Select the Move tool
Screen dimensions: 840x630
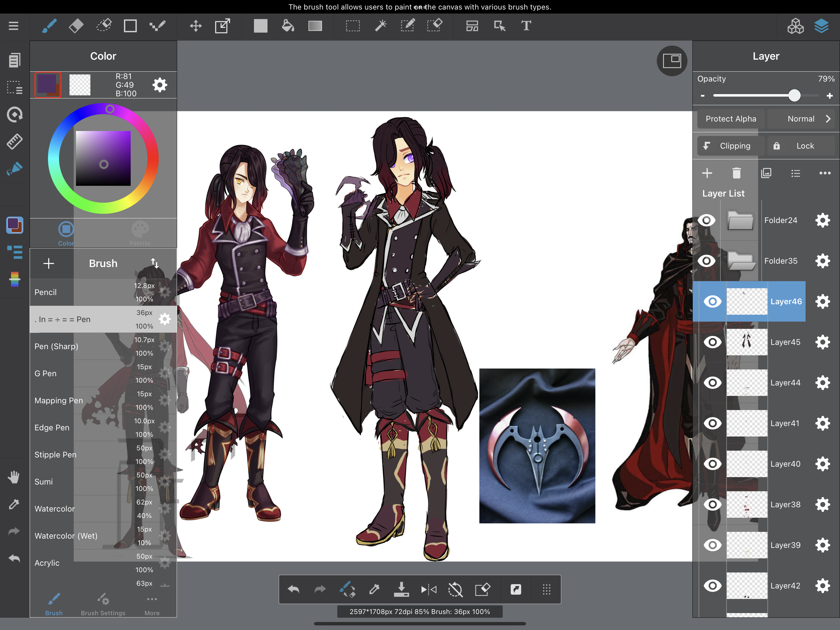click(x=196, y=26)
